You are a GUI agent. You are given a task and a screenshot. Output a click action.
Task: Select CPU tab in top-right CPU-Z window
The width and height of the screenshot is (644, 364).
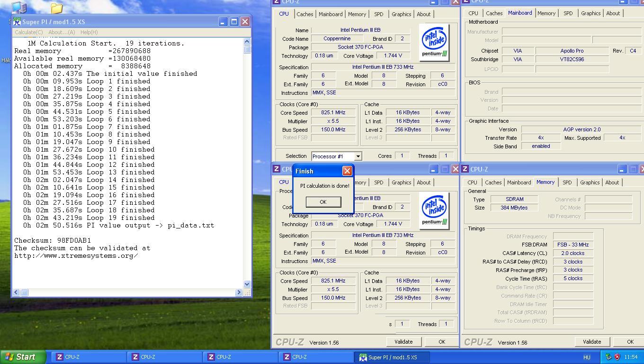tap(473, 13)
